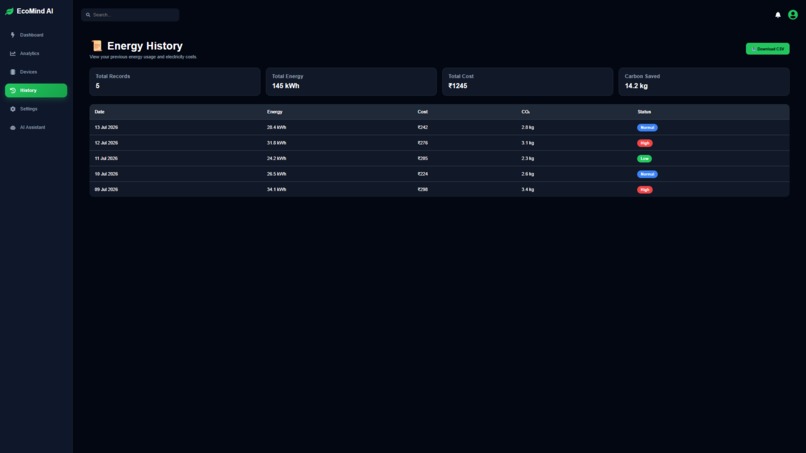Click the scroll icon beside Energy History
Screen dimensions: 806x453
click(x=97, y=46)
